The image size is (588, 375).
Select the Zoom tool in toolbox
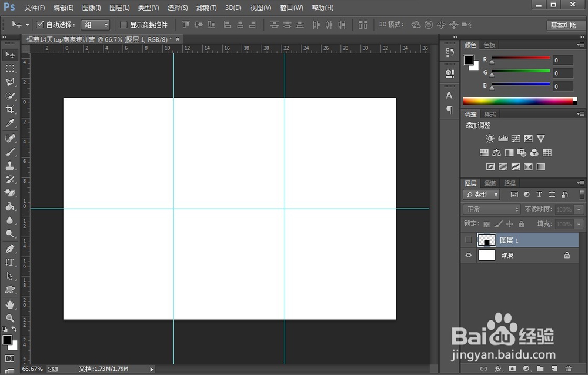10,318
